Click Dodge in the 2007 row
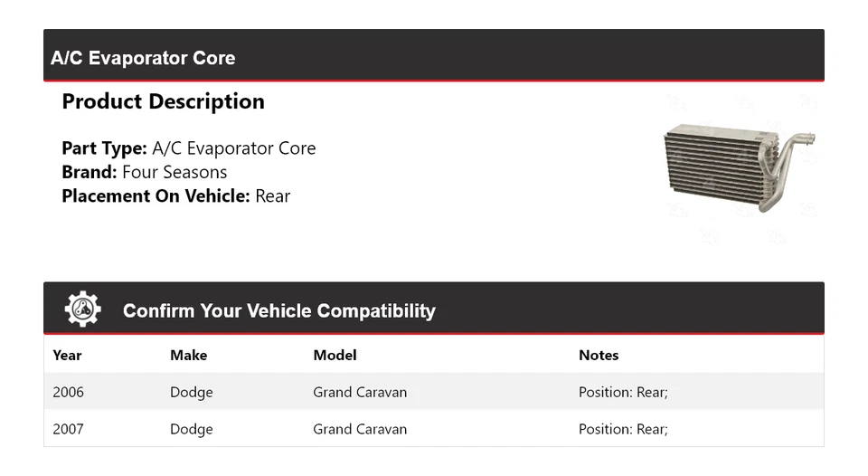The width and height of the screenshot is (868, 476). pyautogui.click(x=192, y=429)
